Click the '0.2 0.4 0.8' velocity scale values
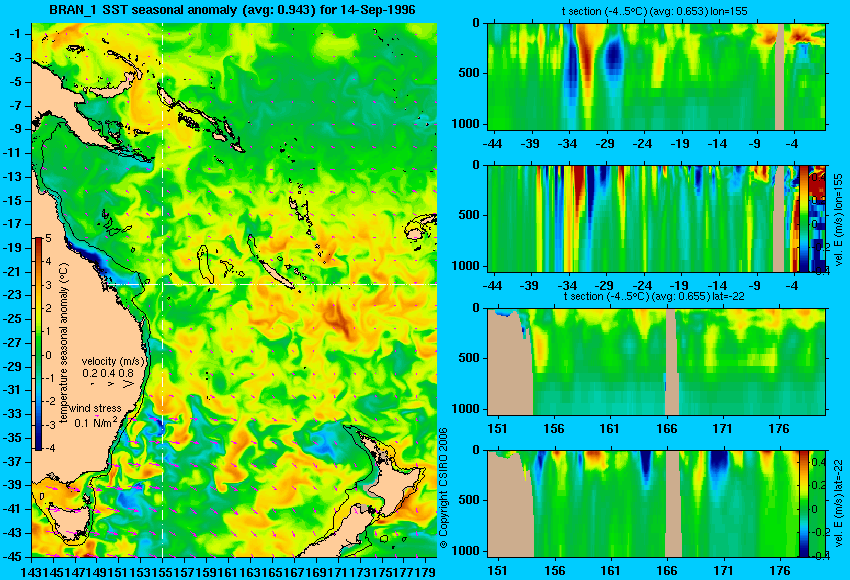 [108, 373]
